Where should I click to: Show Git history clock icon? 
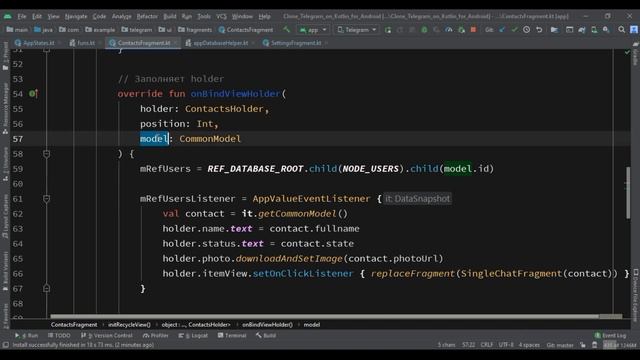pos(527,30)
